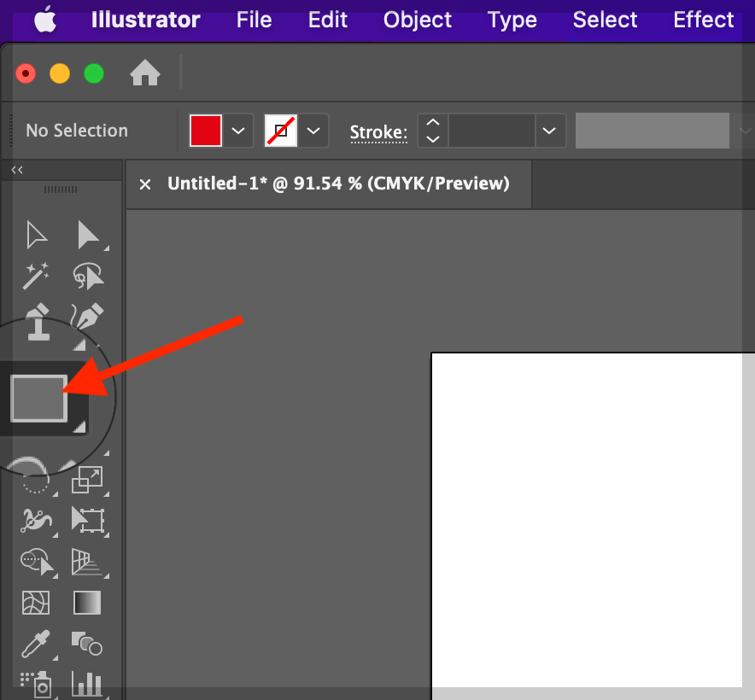The image size is (755, 700).
Task: Select the Blend tool
Action: pos(87,644)
